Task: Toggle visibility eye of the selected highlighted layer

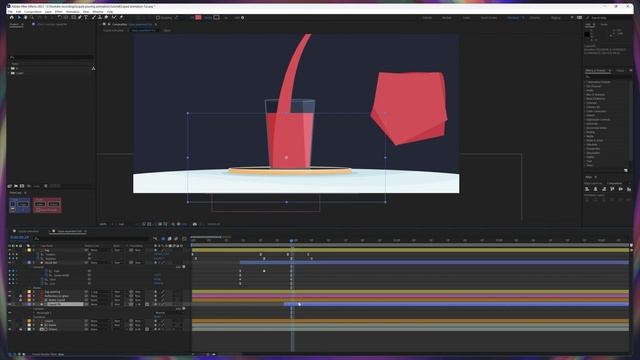Action: pos(10,304)
